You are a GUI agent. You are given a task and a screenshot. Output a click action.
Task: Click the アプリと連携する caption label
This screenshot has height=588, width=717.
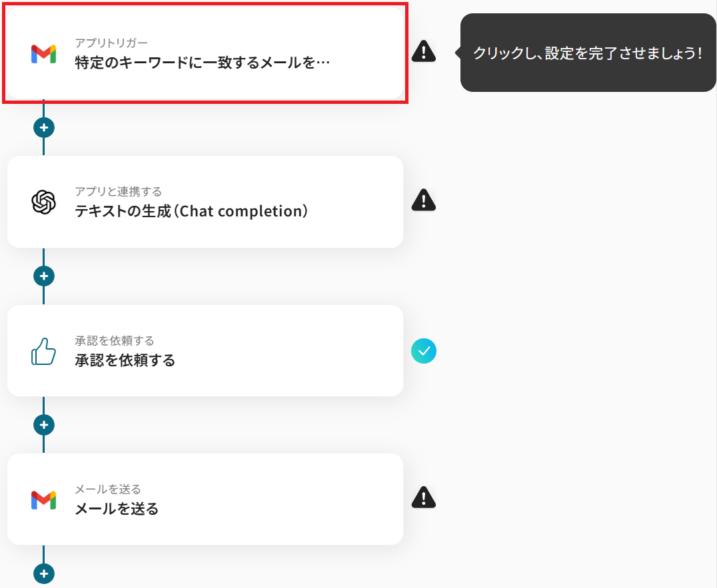(119, 192)
